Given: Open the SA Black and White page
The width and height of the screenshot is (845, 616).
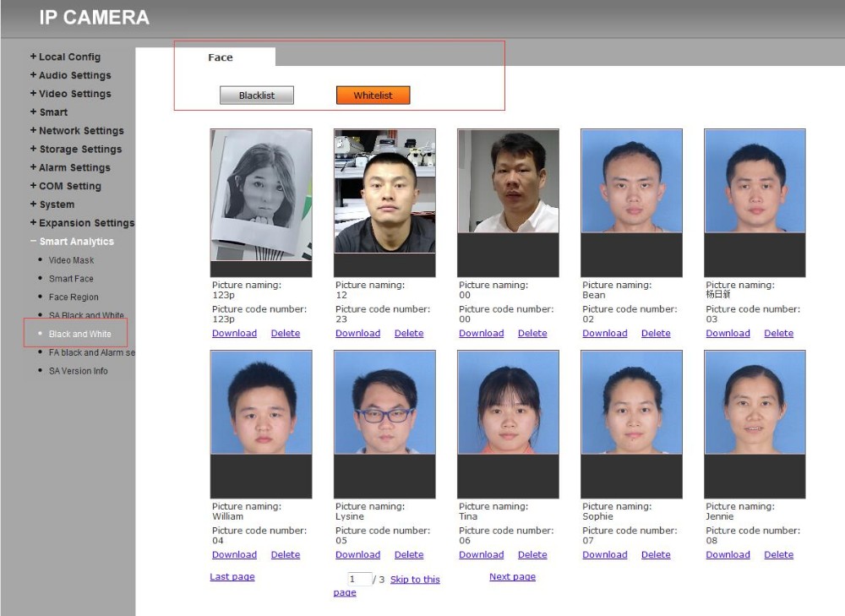Looking at the screenshot, I should click(x=86, y=314).
